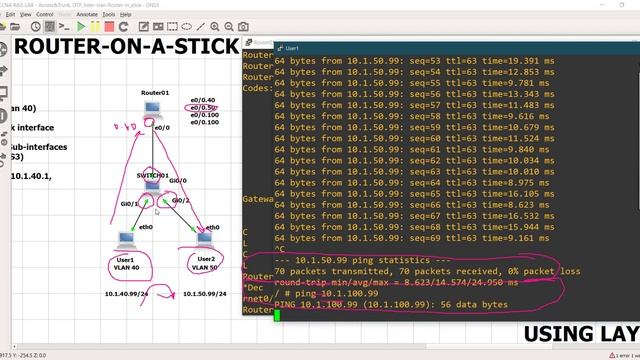
Task: Click the ping line with seq=53
Action: [414, 61]
